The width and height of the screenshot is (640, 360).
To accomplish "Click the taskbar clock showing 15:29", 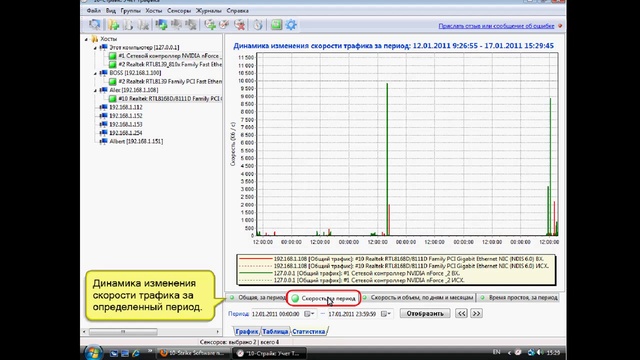I will click(553, 352).
